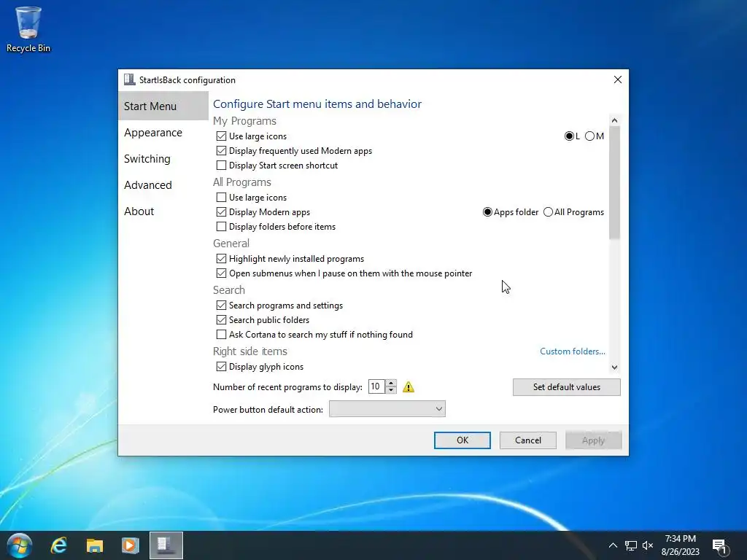
Task: Click the Cancel button
Action: 528,440
